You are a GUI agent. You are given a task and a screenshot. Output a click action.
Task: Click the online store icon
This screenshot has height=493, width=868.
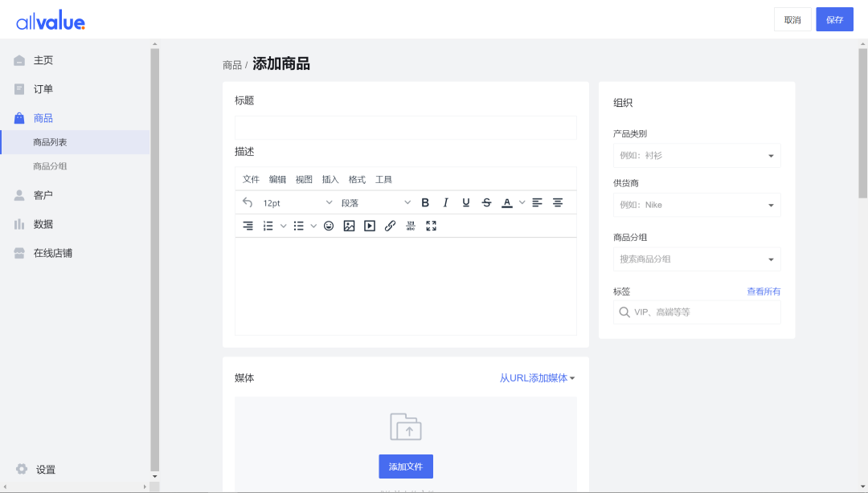tap(19, 253)
